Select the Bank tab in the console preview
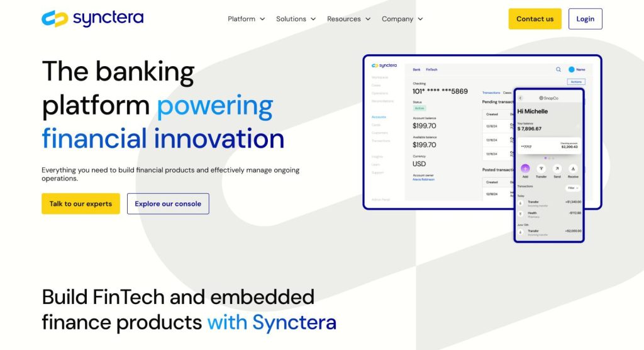Viewport: 644px width, 350px height. pos(416,69)
